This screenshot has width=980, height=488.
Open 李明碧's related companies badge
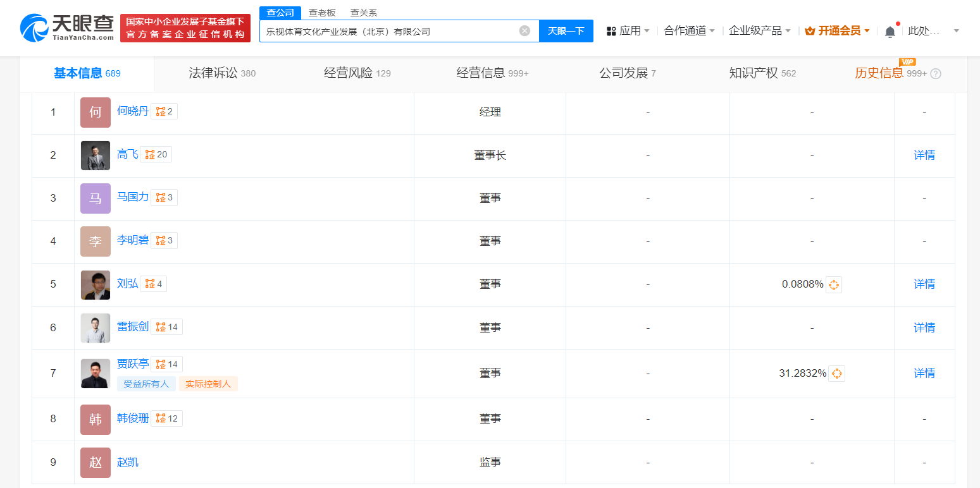click(164, 241)
